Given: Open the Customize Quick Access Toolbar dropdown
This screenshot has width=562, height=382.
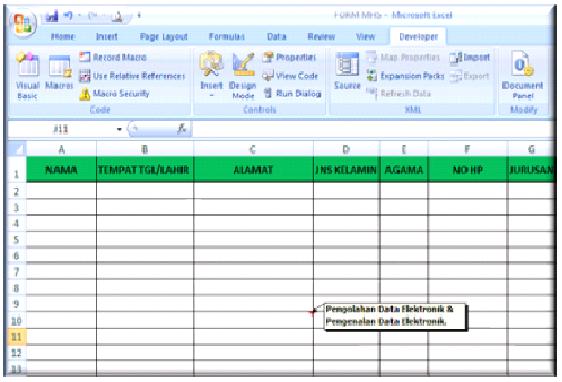Looking at the screenshot, I should 139,15.
